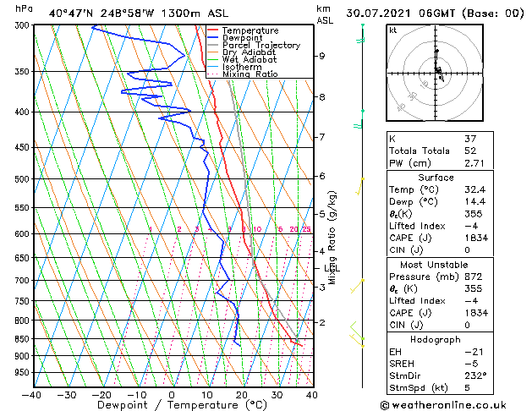
Task: Click the hodograph center crosshair
Action: click(436, 74)
